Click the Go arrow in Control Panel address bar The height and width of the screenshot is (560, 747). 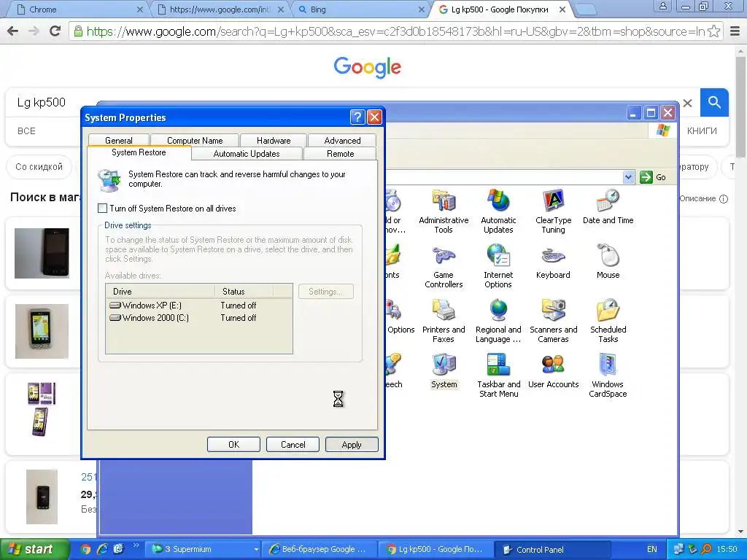(653, 177)
